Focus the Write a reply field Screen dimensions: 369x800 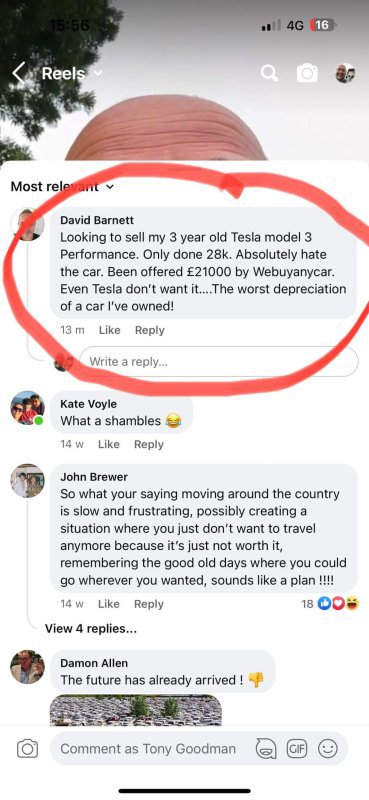point(218,362)
